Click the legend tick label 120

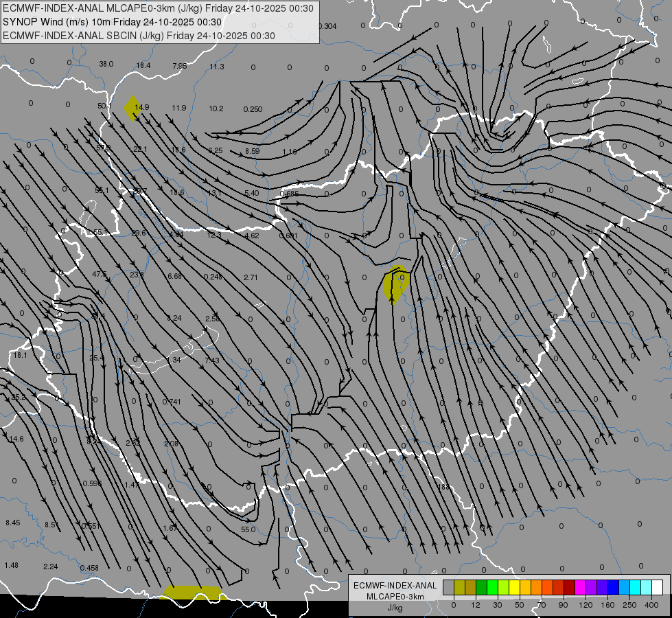[x=586, y=605]
